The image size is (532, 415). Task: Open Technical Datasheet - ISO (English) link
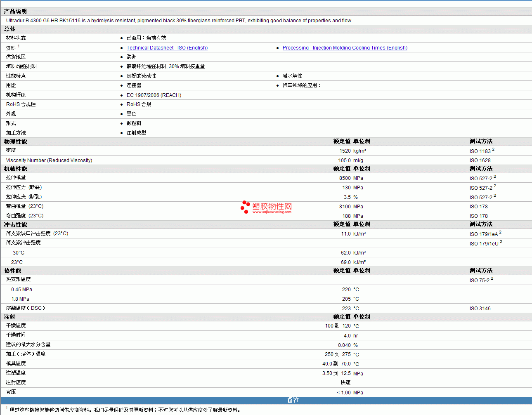click(167, 48)
